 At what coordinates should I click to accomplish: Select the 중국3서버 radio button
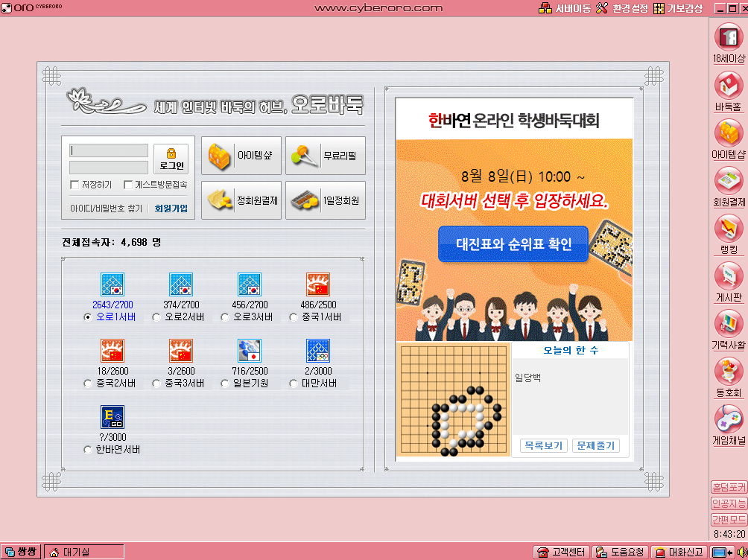tap(156, 383)
